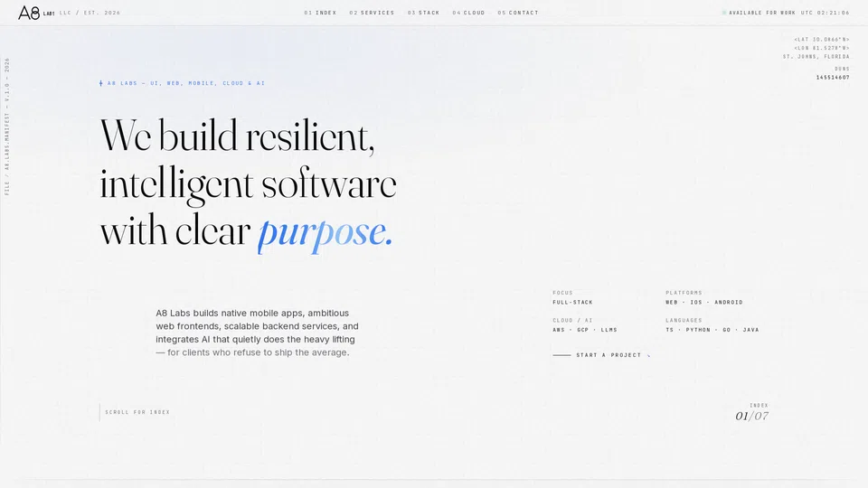Click the A8 Labs builds native mobile apps paragraph
Image resolution: width=868 pixels, height=488 pixels.
point(257,333)
